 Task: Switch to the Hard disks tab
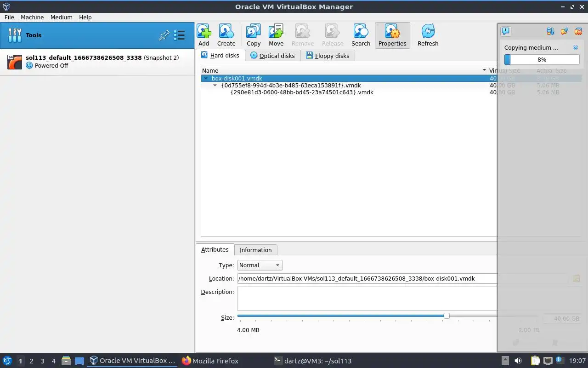[220, 55]
